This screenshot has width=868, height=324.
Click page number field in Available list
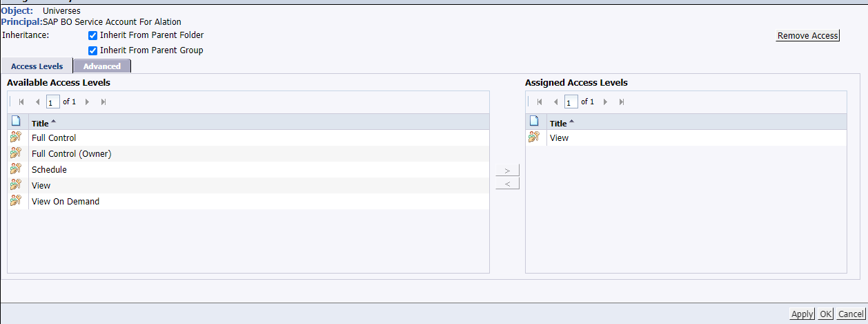pyautogui.click(x=53, y=102)
